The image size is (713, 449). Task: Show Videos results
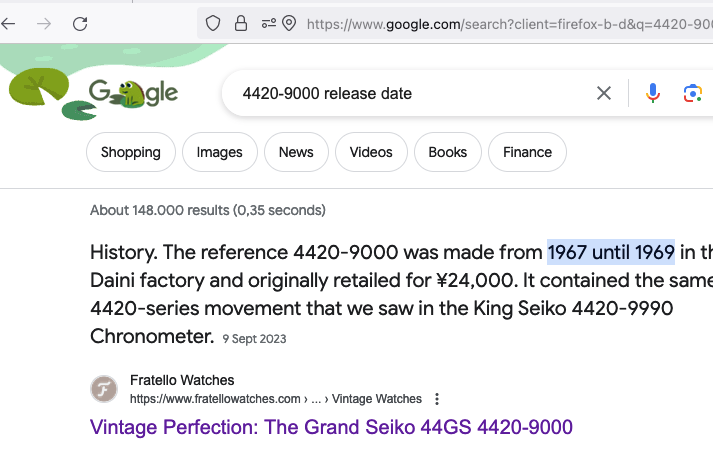pos(371,152)
